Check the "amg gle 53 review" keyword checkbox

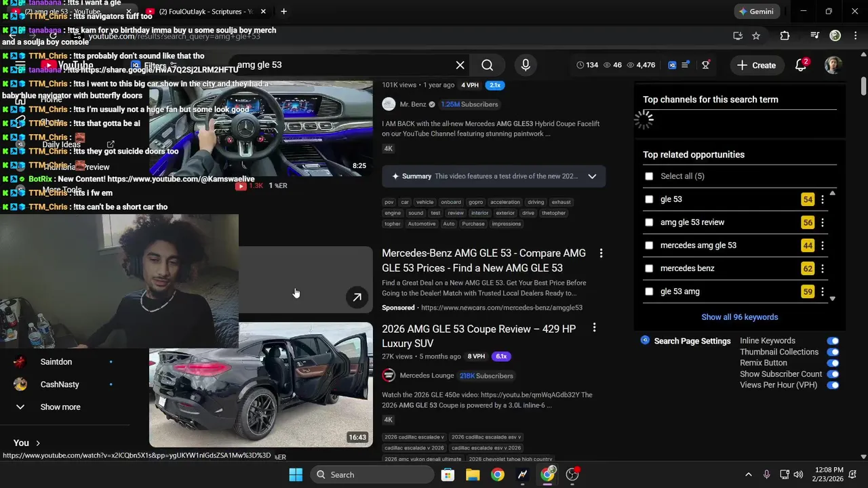coord(649,222)
